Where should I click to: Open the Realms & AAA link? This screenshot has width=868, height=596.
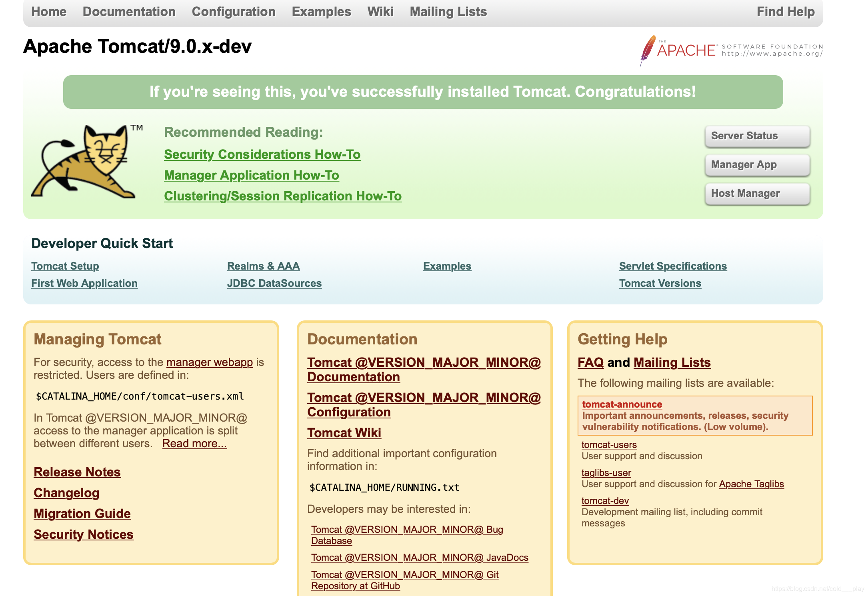pos(264,266)
